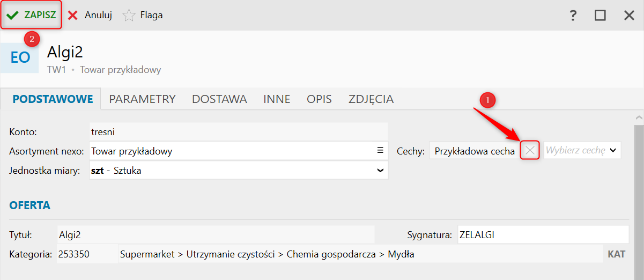Image resolution: width=644 pixels, height=280 pixels.
Task: Expand Jednostka miary unit dropdown
Action: coord(380,171)
